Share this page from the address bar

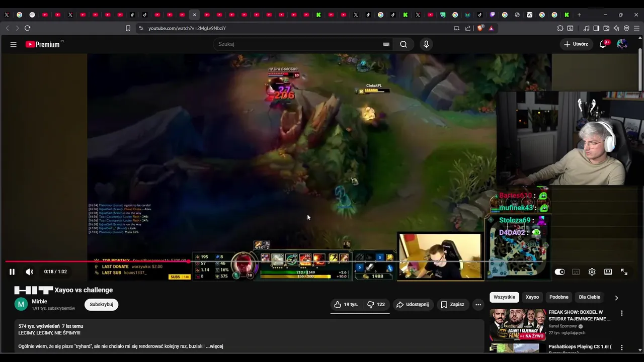[x=468, y=28]
